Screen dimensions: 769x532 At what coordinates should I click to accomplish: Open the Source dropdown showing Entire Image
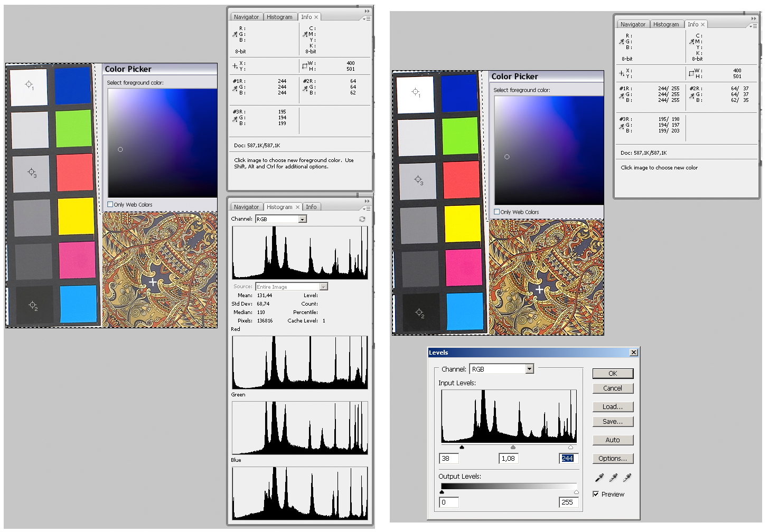click(323, 287)
